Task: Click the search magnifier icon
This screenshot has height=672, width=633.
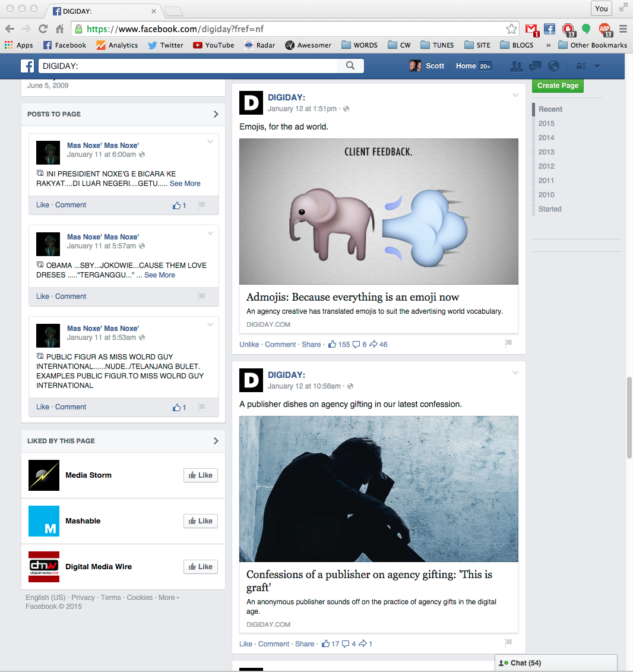Action: click(350, 65)
